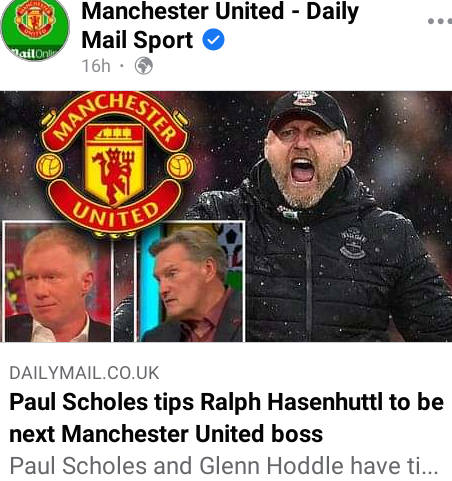Image resolution: width=452 pixels, height=481 pixels.
Task: Click the 16h post timestamp
Action: click(x=96, y=66)
